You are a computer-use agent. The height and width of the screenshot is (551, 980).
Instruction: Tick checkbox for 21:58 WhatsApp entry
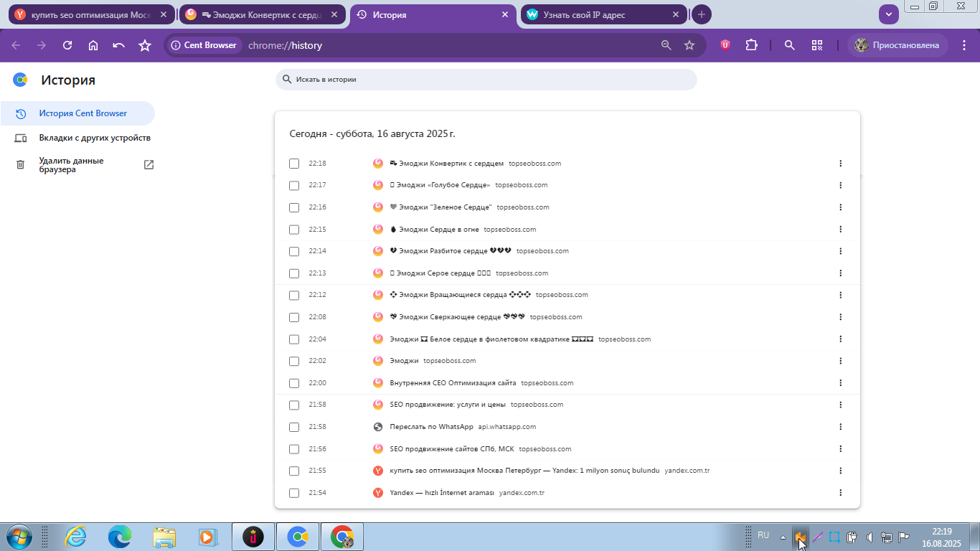click(294, 427)
